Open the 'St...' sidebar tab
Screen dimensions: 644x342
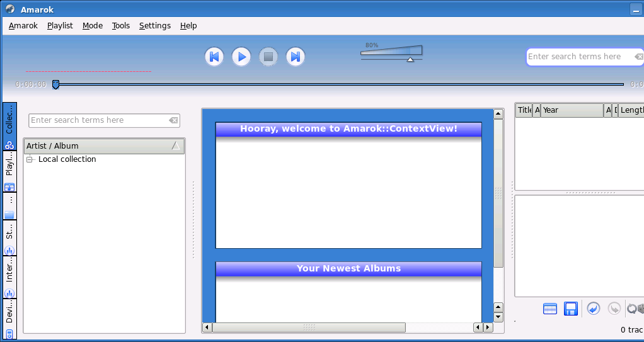tap(9, 238)
